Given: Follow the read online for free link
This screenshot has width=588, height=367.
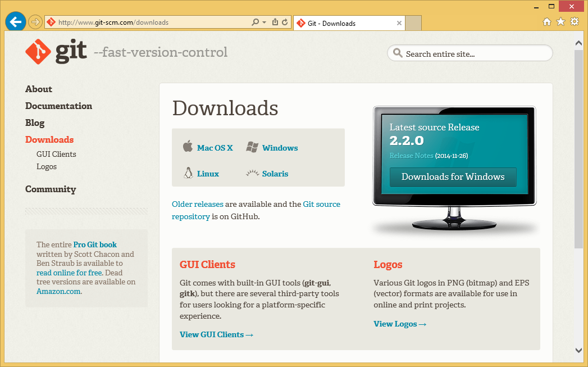Looking at the screenshot, I should 69,273.
